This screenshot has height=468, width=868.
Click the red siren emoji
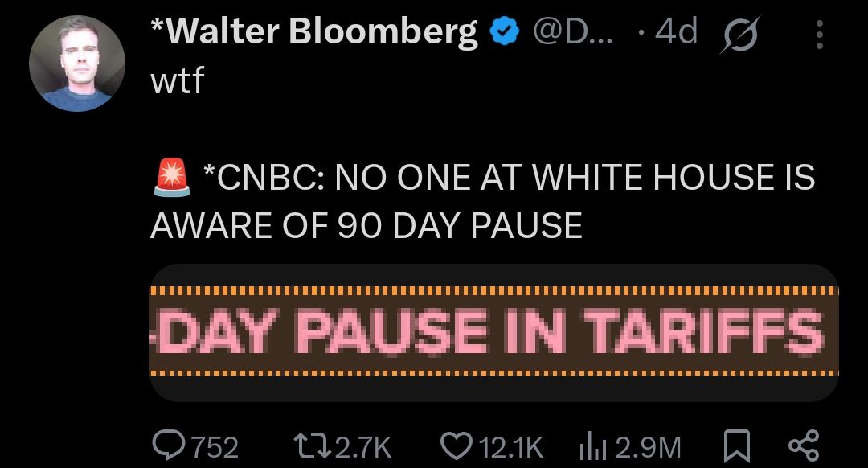(x=170, y=179)
